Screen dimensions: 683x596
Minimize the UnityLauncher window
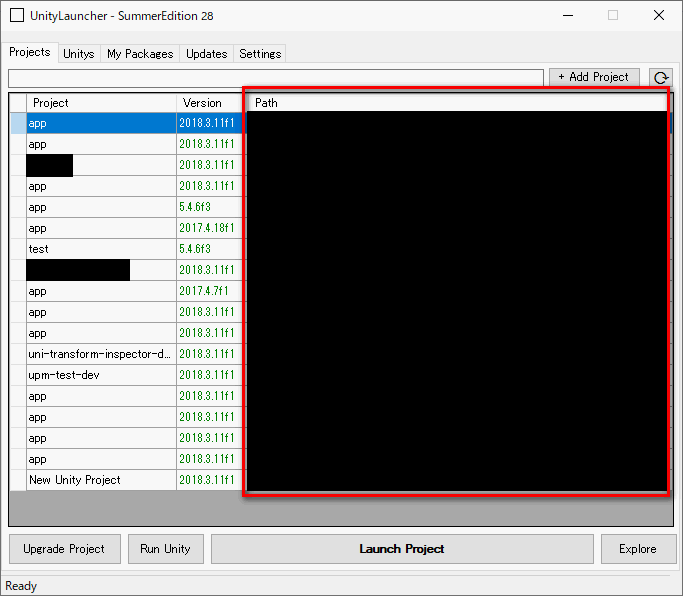point(568,15)
